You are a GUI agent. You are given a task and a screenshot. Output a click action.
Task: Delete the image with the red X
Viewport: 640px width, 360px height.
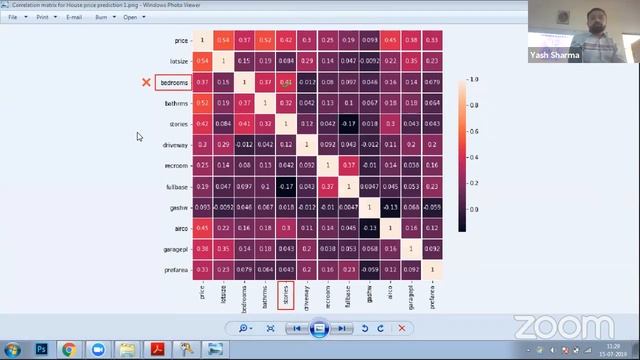point(402,328)
